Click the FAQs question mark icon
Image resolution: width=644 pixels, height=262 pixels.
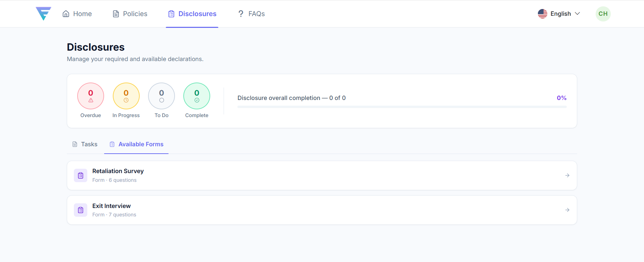[x=241, y=14]
